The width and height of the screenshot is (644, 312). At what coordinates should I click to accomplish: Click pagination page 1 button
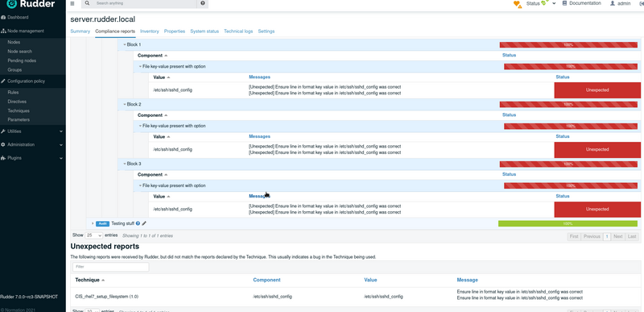[x=607, y=236]
